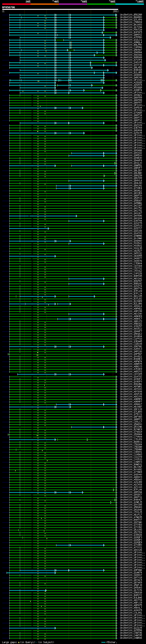146x644 pixels.
Task: Select the UniRef100_B8LPM0 label
Action: (131, 45)
